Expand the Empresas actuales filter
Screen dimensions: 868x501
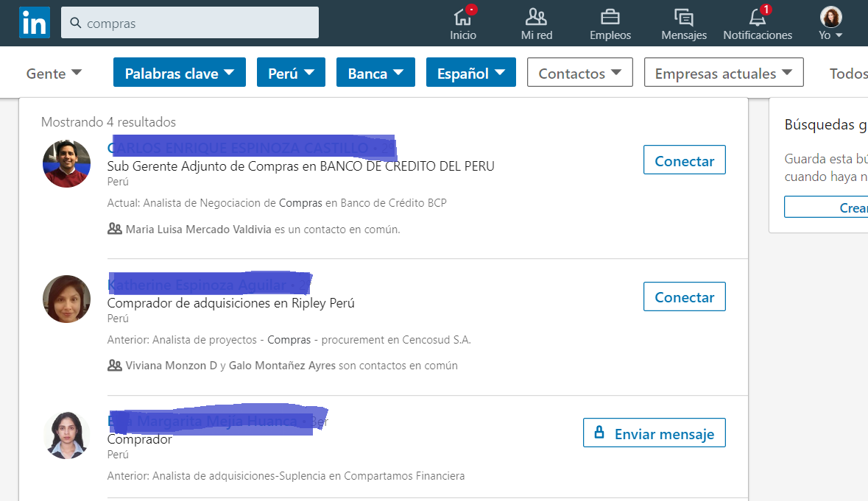[x=723, y=73]
